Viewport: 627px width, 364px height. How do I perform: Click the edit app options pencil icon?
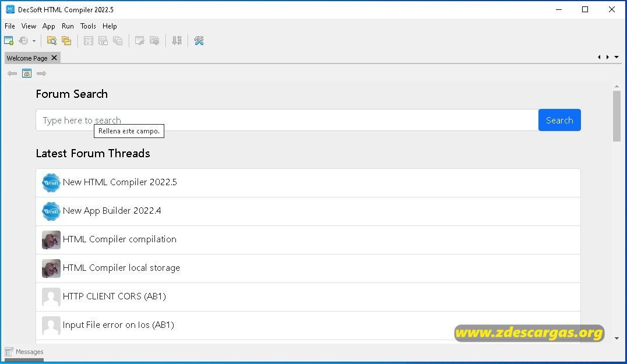139,40
